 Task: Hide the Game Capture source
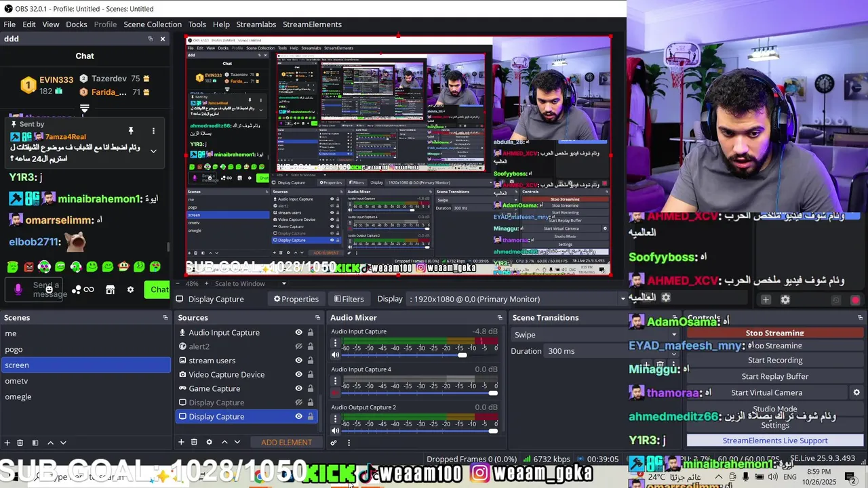pos(298,388)
